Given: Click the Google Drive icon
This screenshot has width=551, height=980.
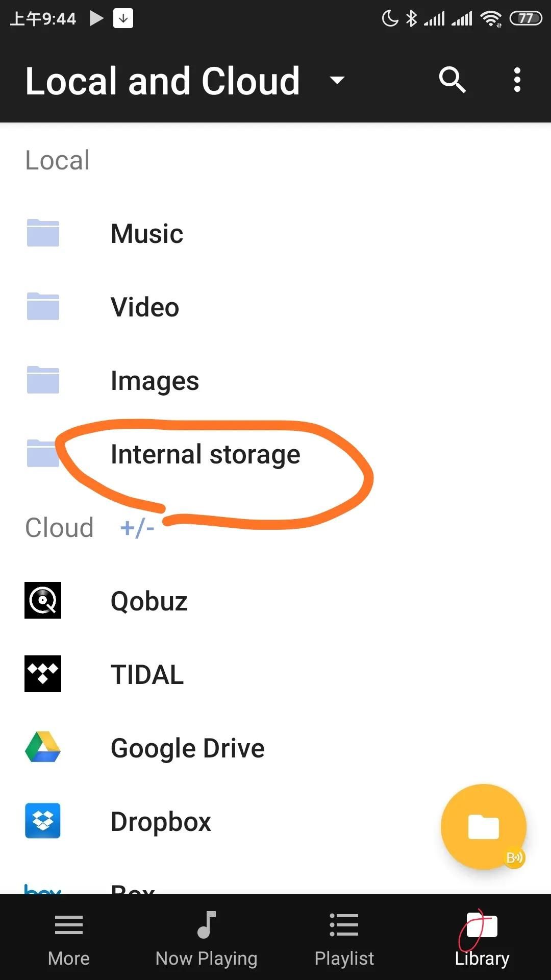Looking at the screenshot, I should (x=43, y=747).
